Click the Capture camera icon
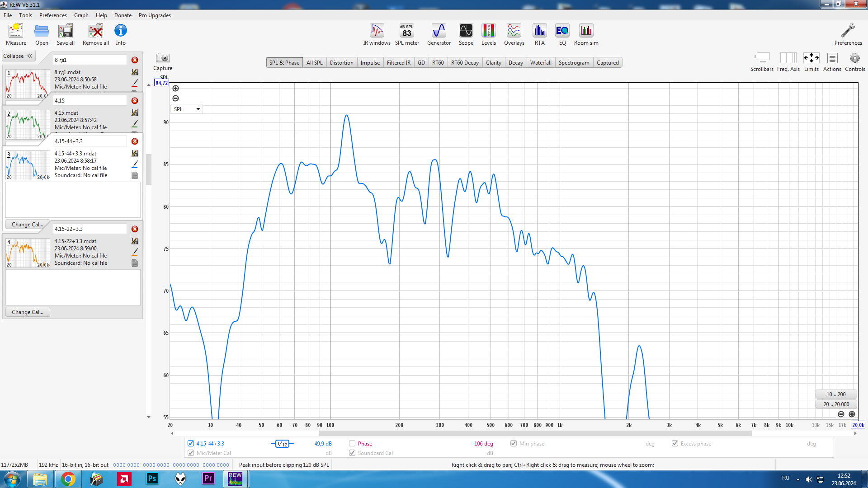Viewport: 868px width, 488px height. [x=162, y=58]
